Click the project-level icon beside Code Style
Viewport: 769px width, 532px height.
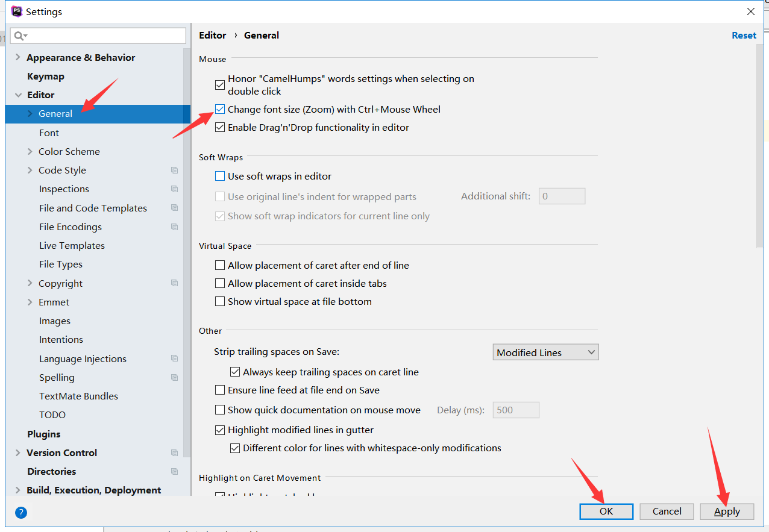(174, 171)
